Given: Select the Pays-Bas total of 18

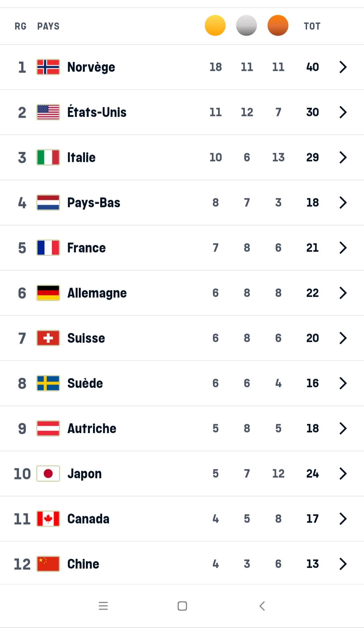Looking at the screenshot, I should click(x=312, y=203).
